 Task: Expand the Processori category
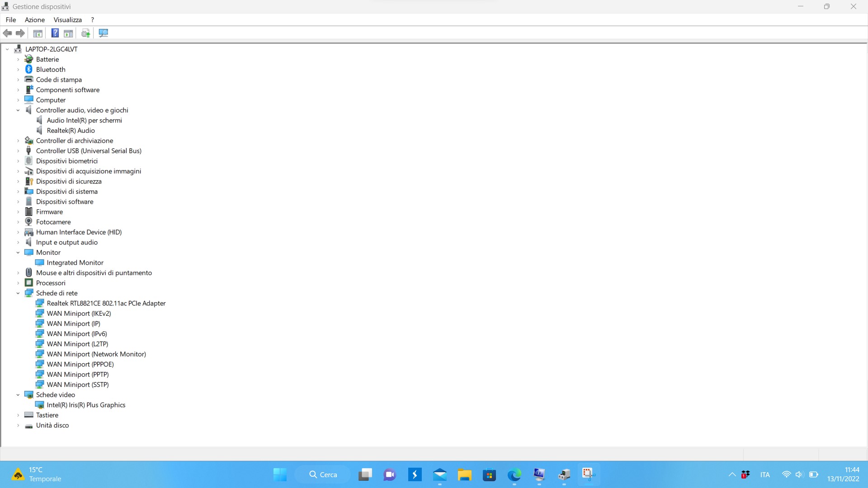tap(18, 282)
